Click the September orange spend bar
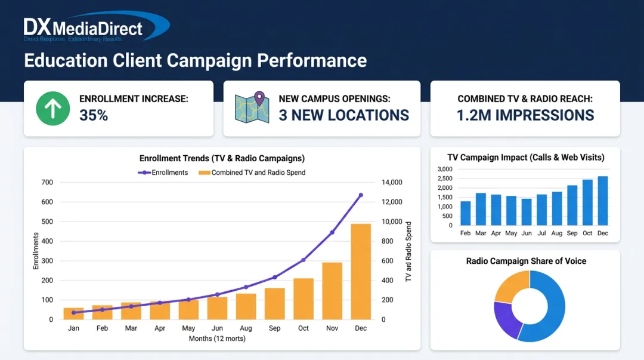This screenshot has width=644, height=360. 274,304
